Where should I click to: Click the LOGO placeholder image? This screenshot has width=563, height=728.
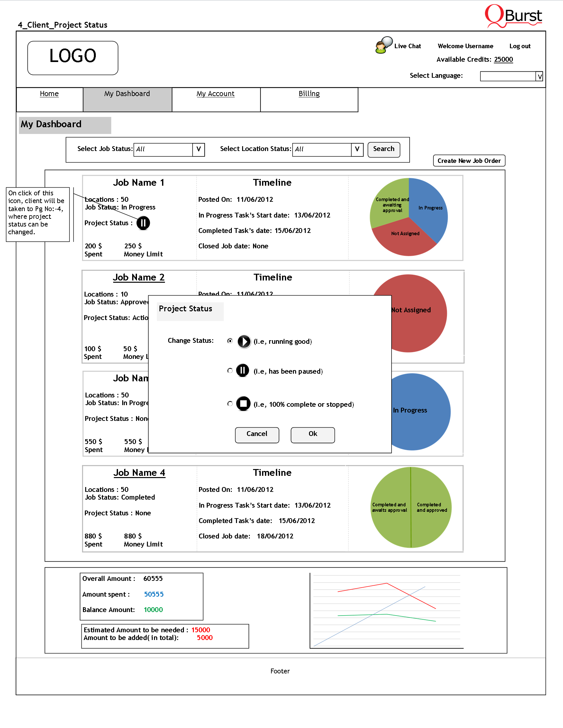pyautogui.click(x=73, y=58)
